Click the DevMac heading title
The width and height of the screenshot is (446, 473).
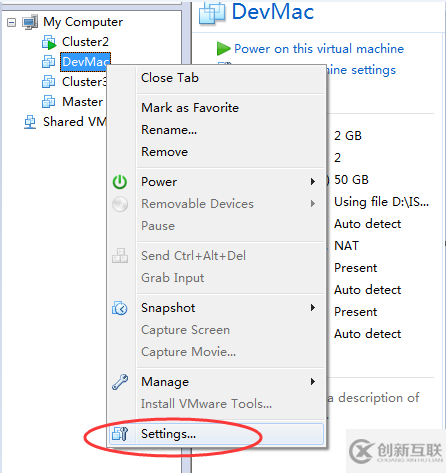point(273,11)
